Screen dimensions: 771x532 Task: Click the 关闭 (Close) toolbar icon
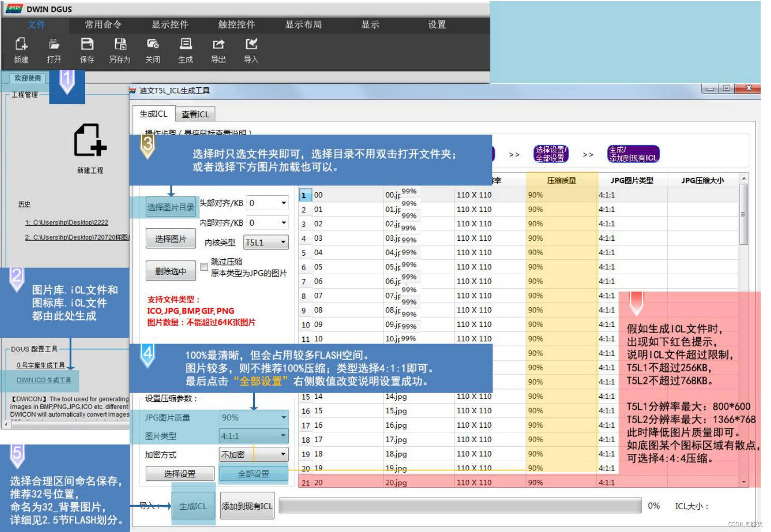[152, 50]
